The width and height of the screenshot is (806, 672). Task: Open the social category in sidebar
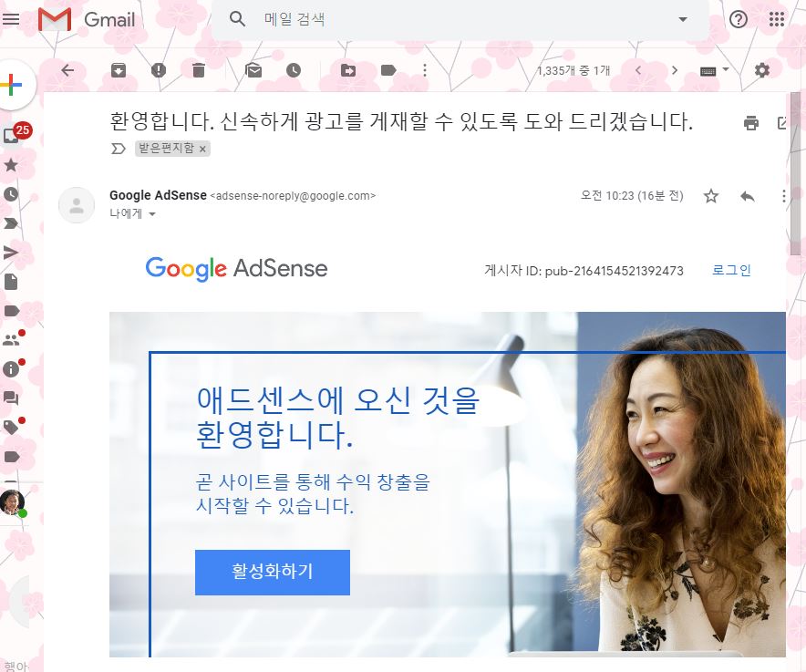(x=13, y=339)
